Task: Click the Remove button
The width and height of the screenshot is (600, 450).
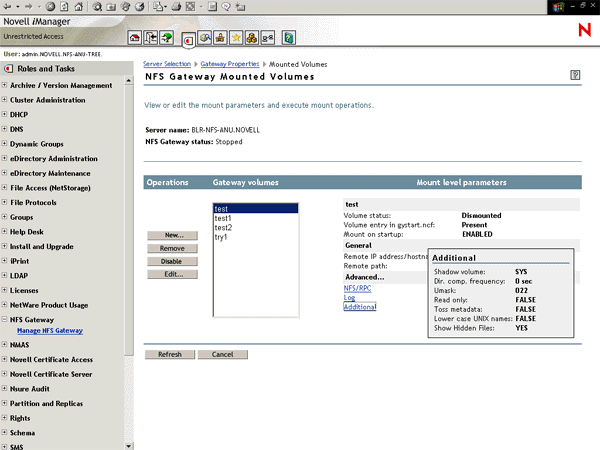Action: 173,248
